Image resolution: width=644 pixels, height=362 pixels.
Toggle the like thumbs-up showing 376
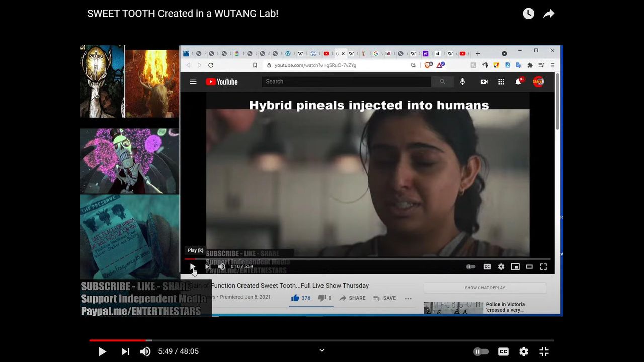point(295,298)
